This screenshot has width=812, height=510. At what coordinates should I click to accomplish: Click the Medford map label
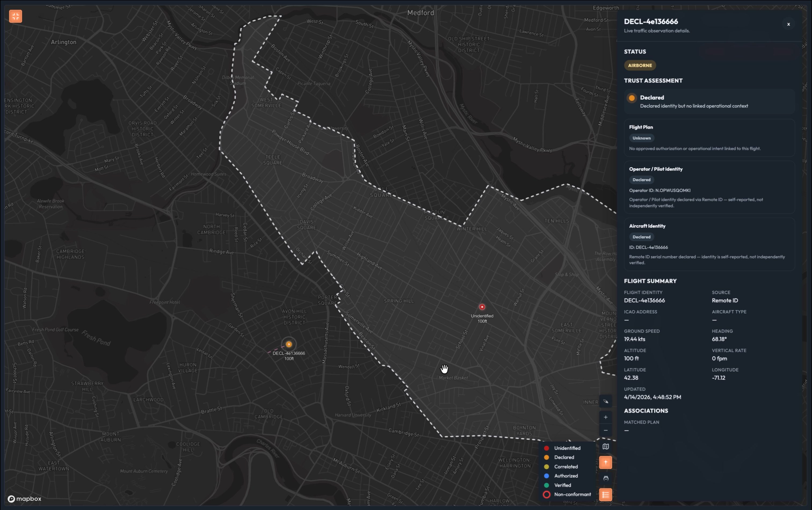[420, 13]
